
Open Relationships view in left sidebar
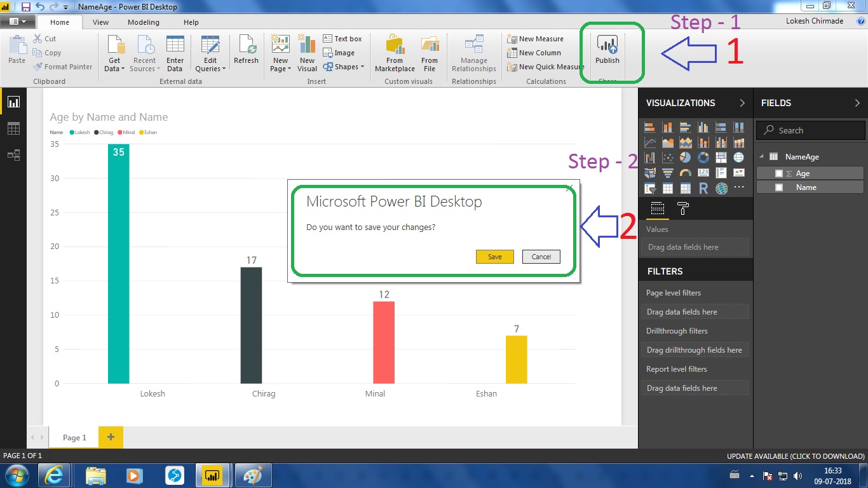pyautogui.click(x=13, y=155)
